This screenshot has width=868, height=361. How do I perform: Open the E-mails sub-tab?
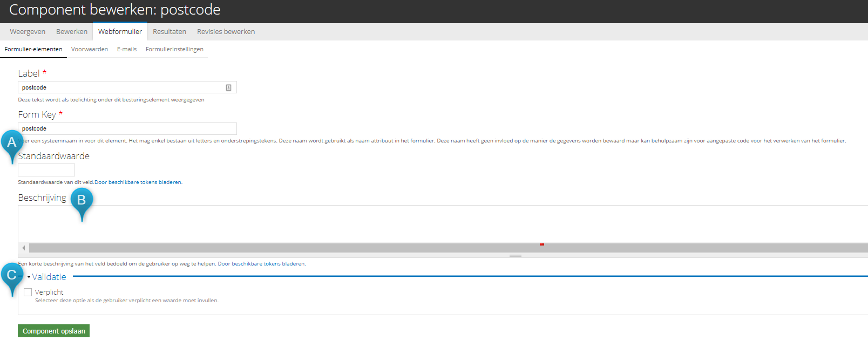coord(127,49)
